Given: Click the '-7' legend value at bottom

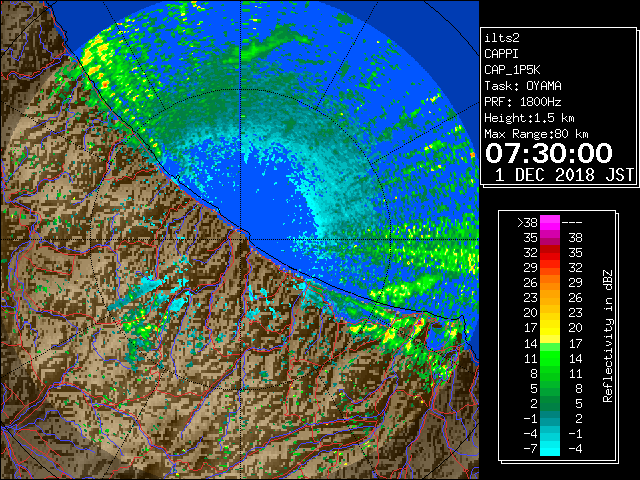Looking at the screenshot, I should point(530,449).
